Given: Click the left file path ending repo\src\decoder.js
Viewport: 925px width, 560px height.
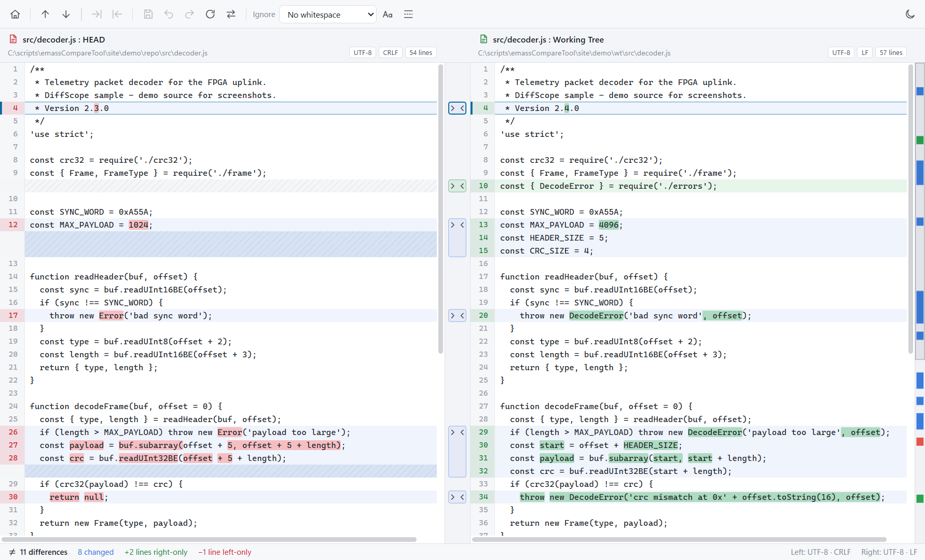Looking at the screenshot, I should pos(107,53).
